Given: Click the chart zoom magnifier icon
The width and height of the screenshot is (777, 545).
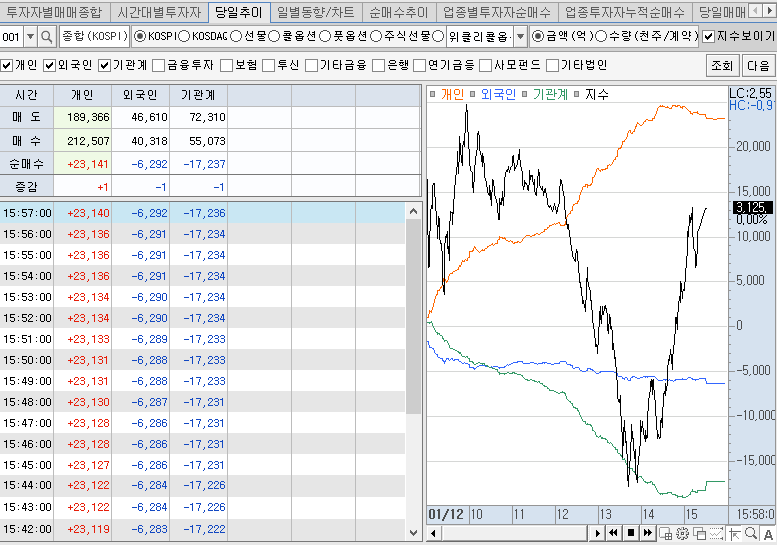Looking at the screenshot, I should [751, 534].
